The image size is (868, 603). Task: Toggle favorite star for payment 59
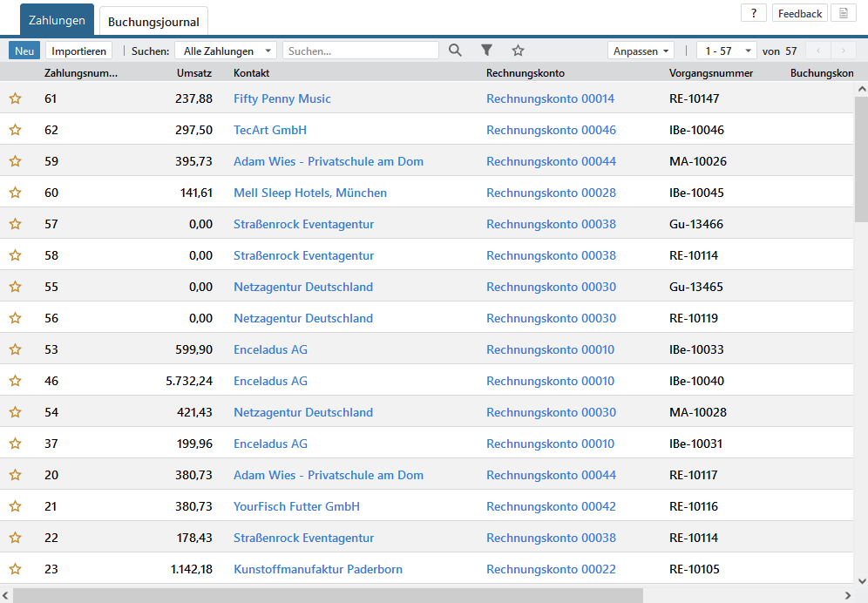(15, 161)
